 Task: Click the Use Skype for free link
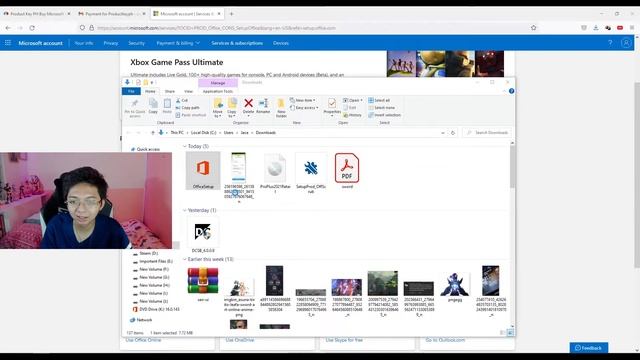(x=344, y=340)
